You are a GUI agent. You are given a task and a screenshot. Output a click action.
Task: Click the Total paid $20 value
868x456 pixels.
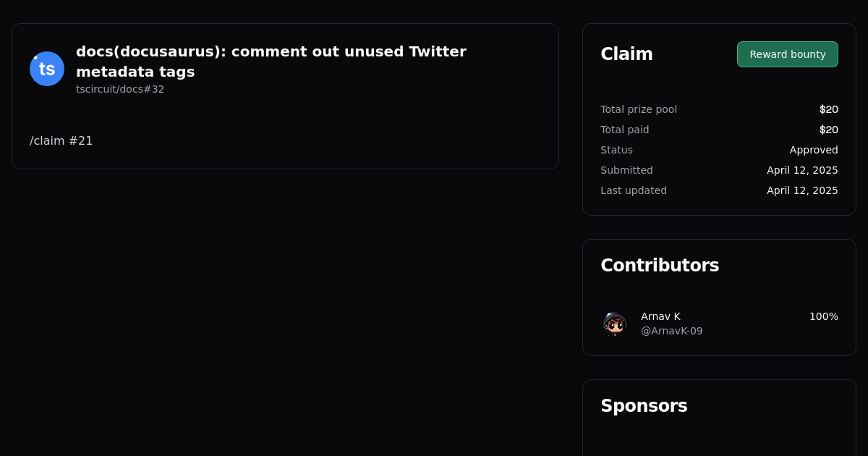coord(828,130)
